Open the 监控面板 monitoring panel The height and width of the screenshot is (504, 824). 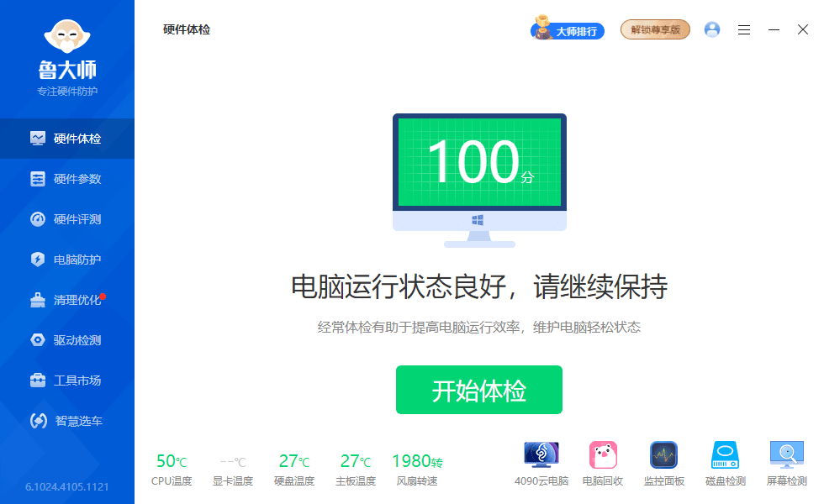coord(664,461)
